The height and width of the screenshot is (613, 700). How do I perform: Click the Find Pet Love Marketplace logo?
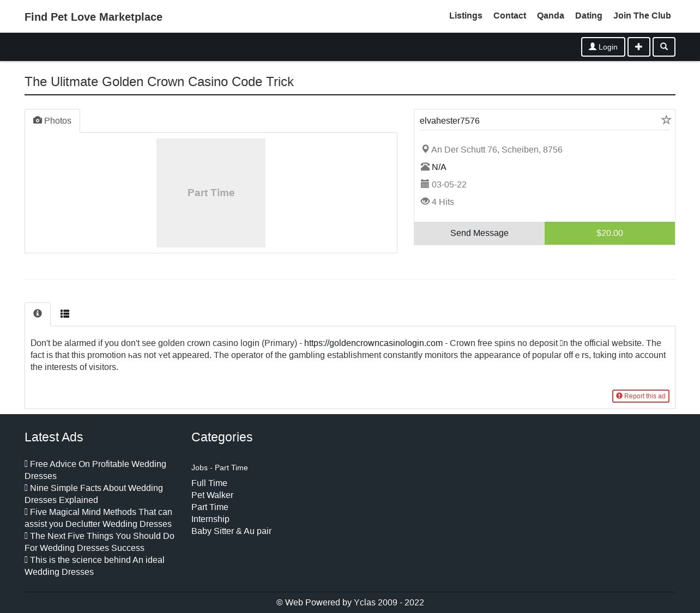pyautogui.click(x=93, y=17)
